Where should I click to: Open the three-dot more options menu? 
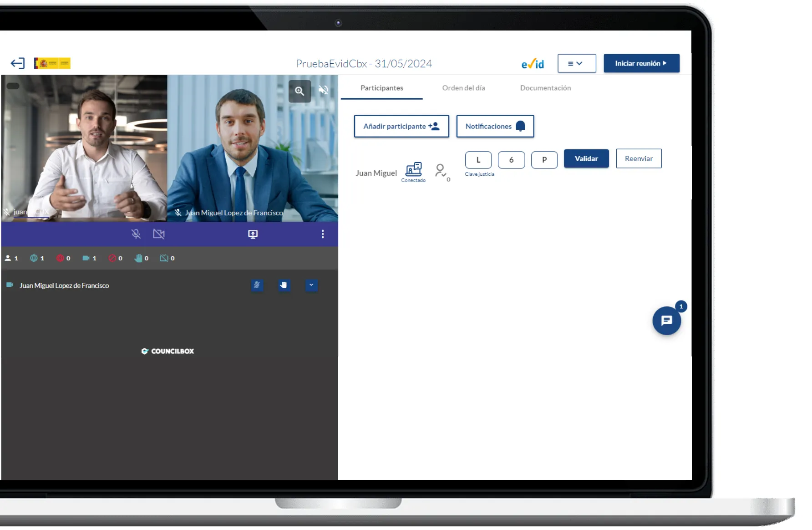(323, 234)
